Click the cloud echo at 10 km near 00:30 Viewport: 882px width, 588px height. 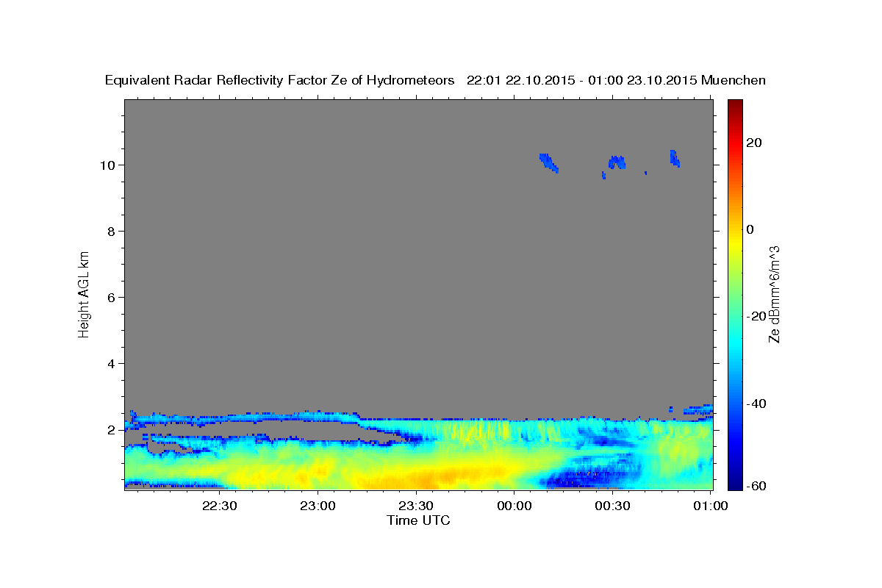point(617,162)
